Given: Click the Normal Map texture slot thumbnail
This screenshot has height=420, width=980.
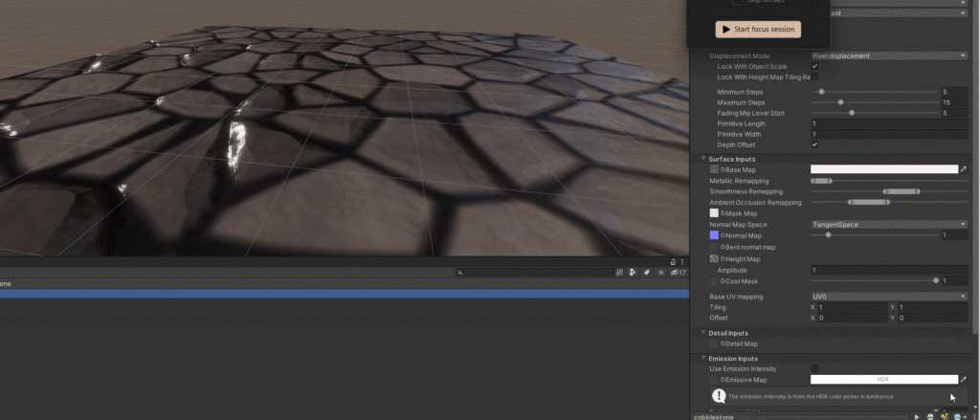Looking at the screenshot, I should [714, 235].
